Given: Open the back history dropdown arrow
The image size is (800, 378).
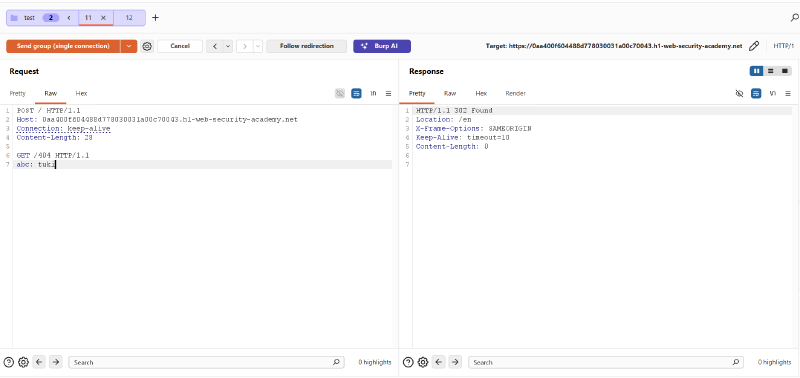Looking at the screenshot, I should 228,46.
